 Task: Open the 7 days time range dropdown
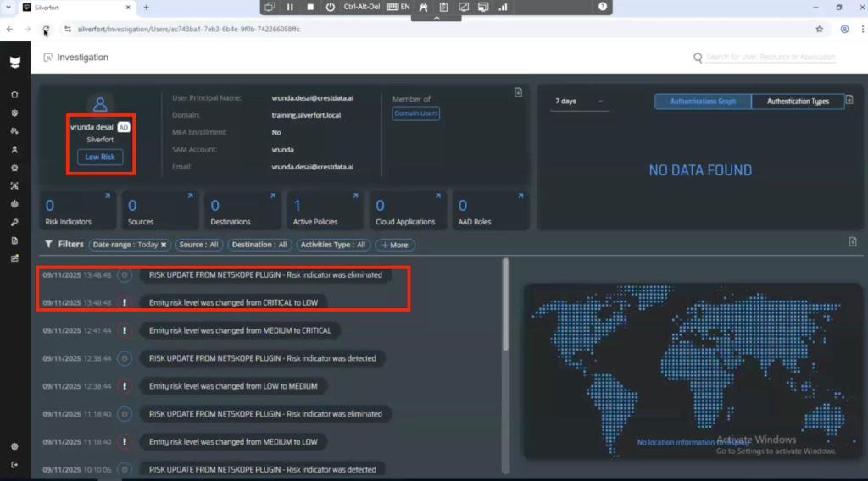(580, 101)
